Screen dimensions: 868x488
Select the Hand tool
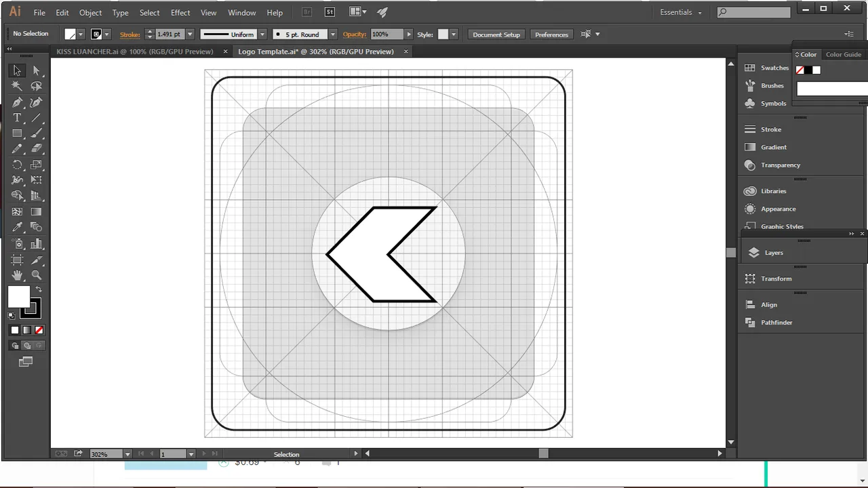[x=17, y=275]
